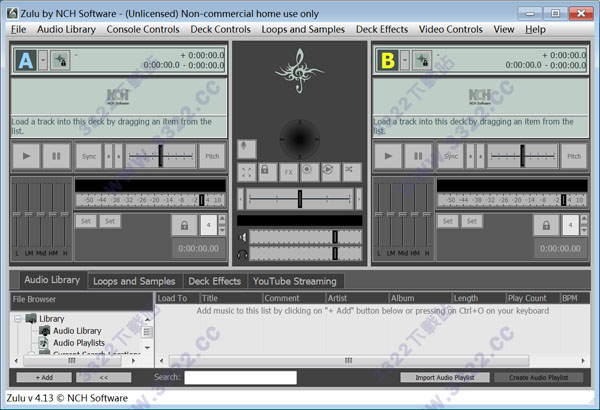Viewport: 600px width, 410px height.
Task: Click the fullscreen expand icon
Action: [247, 172]
